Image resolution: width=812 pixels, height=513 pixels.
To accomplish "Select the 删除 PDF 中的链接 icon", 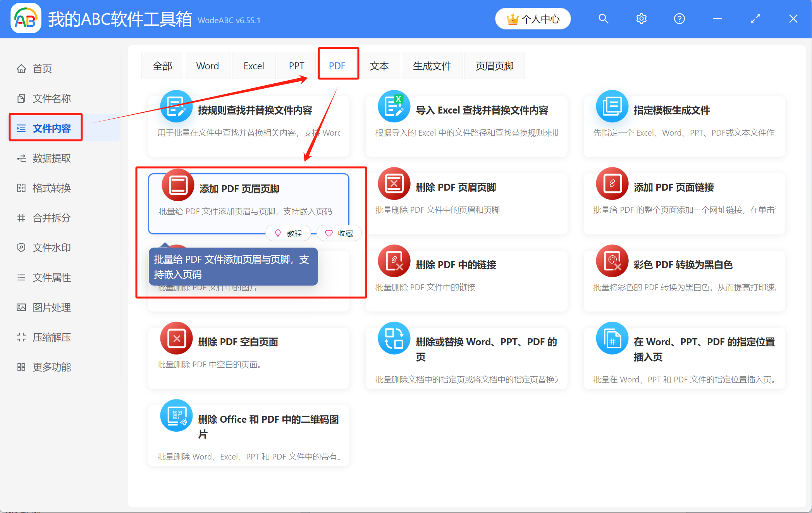I will pos(394,261).
